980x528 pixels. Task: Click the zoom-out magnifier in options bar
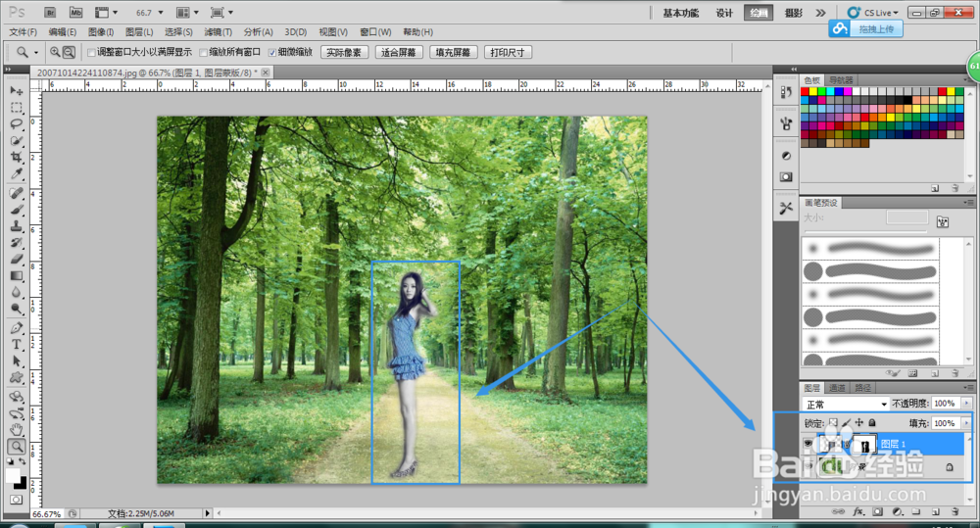coord(69,53)
